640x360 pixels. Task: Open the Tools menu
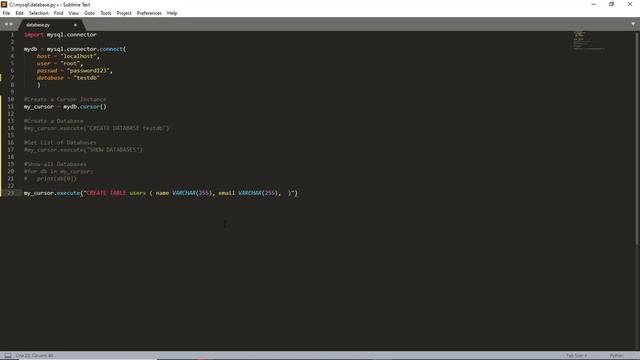click(x=106, y=13)
